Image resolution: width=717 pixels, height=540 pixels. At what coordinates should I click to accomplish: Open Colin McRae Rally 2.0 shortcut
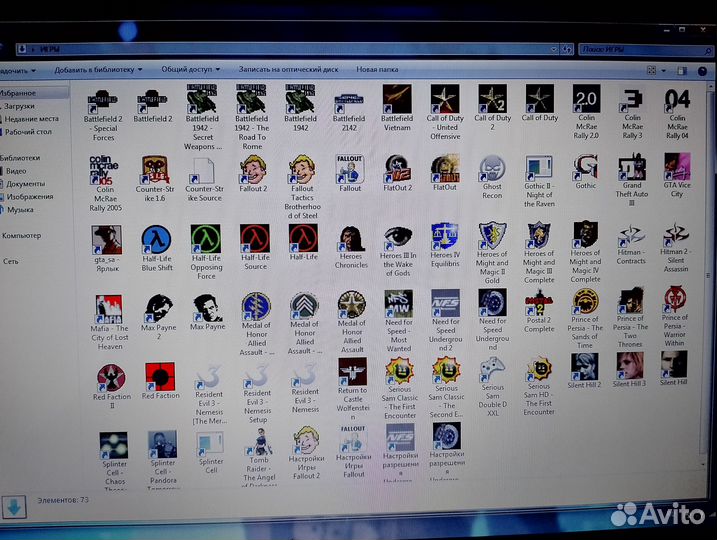(586, 112)
